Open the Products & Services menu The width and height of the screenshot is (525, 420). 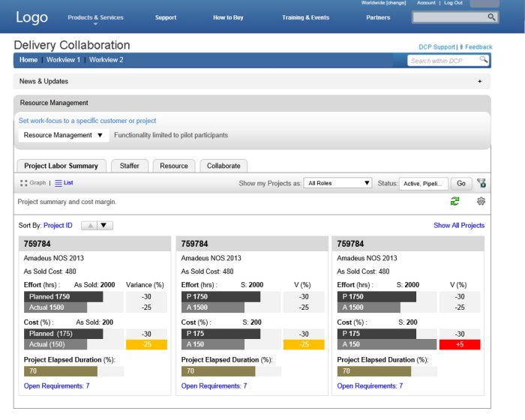coord(95,18)
